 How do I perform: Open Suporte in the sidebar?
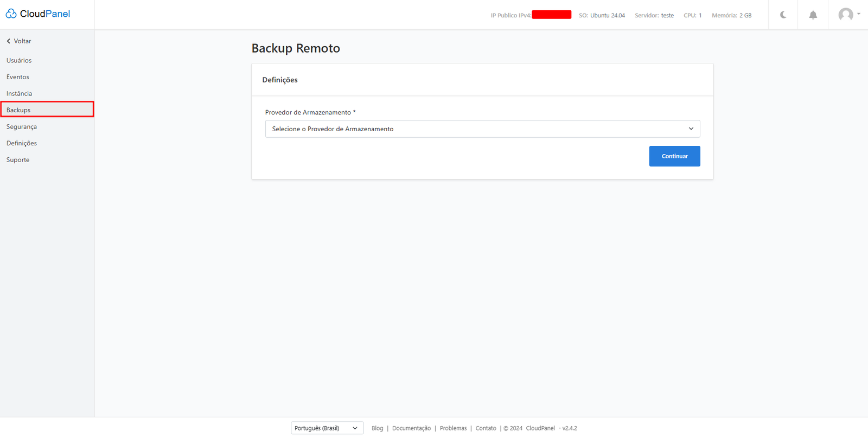(x=18, y=160)
